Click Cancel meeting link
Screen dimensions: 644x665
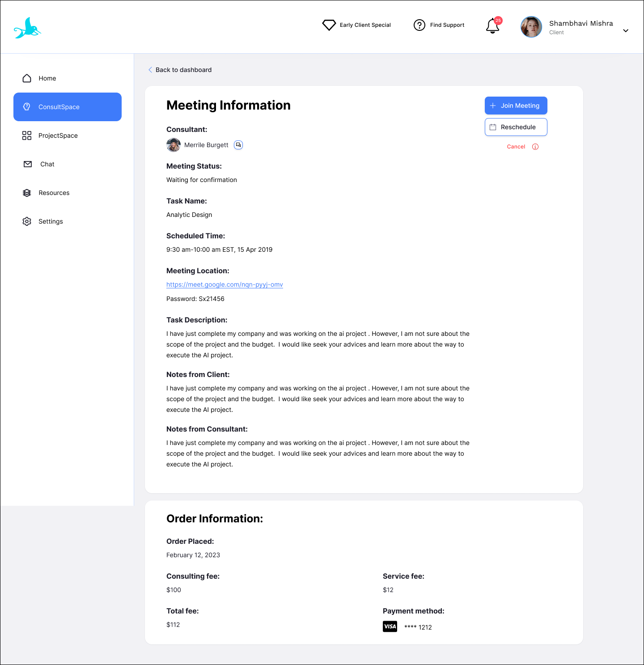pos(516,147)
